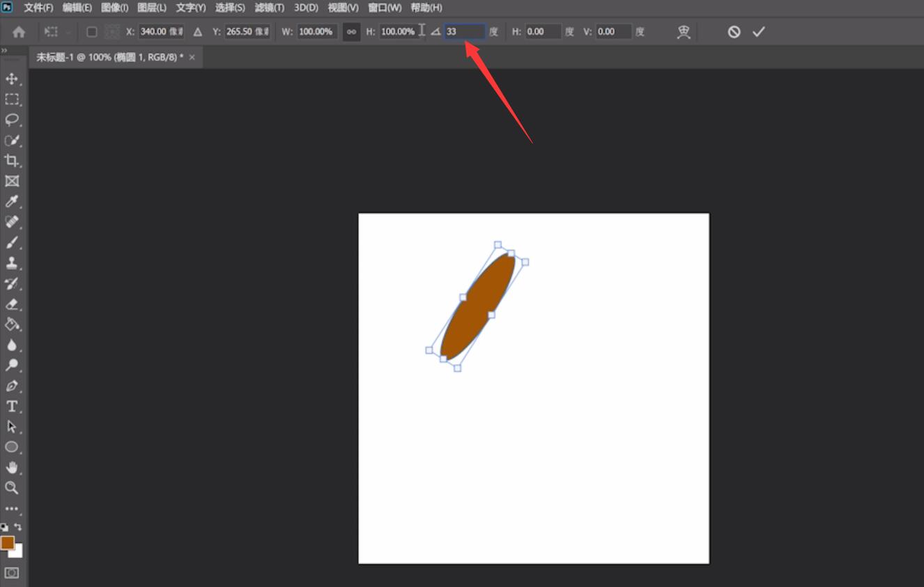Open the 图像(I) menu

[114, 8]
